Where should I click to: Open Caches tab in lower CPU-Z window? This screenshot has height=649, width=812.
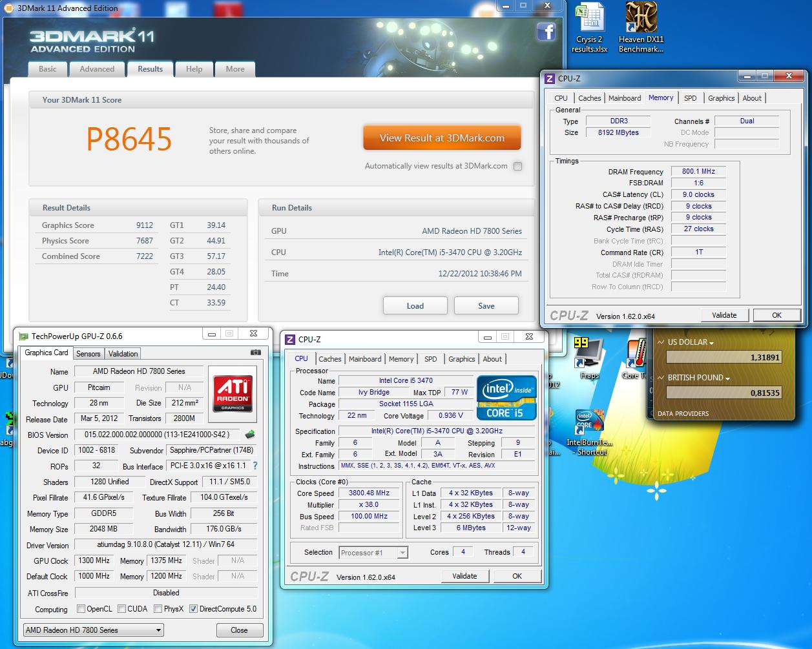coord(330,359)
